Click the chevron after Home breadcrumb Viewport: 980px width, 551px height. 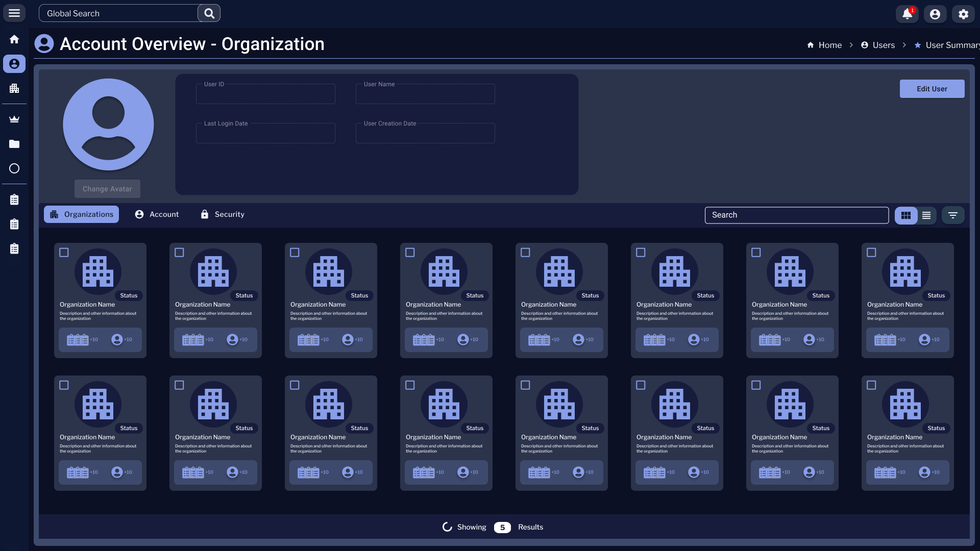851,45
